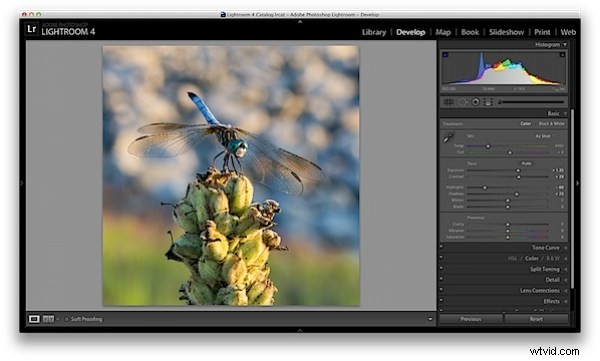Screen dimensions: 600x361
Task: Show the left panel side arrow
Action: [x=22, y=183]
